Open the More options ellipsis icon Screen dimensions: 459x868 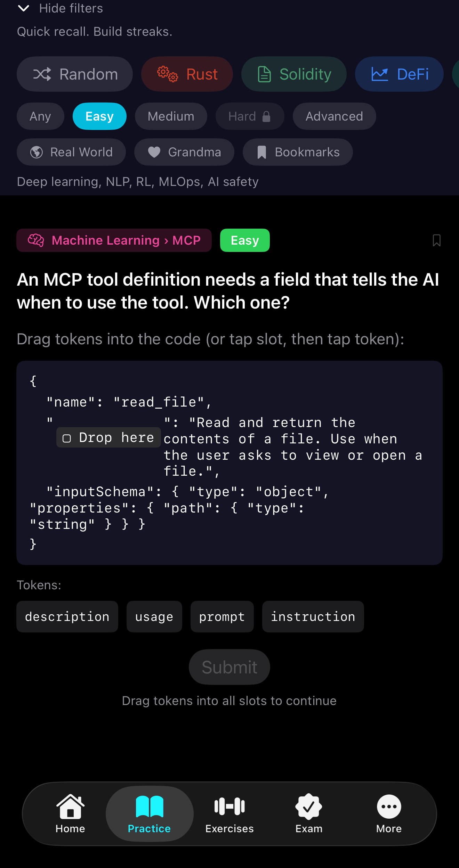tap(389, 806)
